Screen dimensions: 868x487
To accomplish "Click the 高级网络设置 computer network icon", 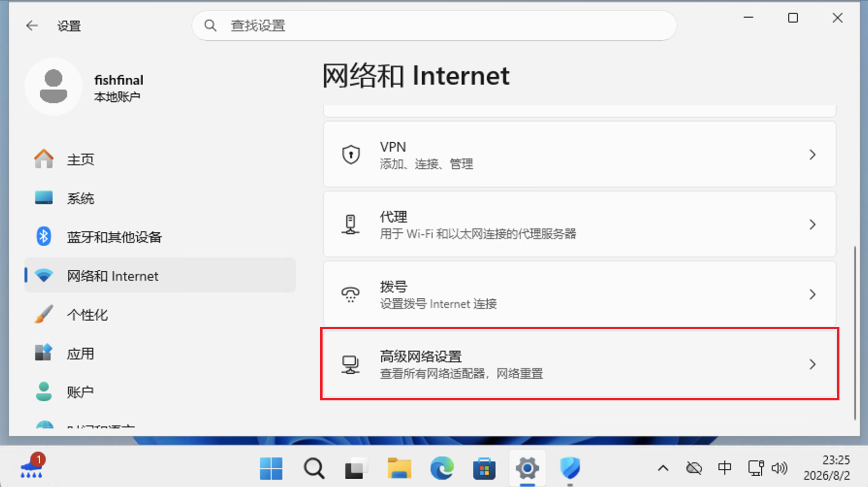I will 350,364.
